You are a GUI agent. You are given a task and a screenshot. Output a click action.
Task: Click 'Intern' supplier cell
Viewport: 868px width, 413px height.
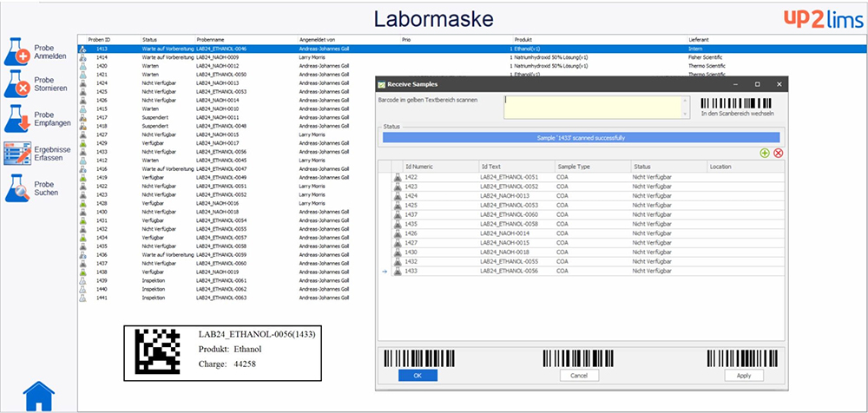694,49
